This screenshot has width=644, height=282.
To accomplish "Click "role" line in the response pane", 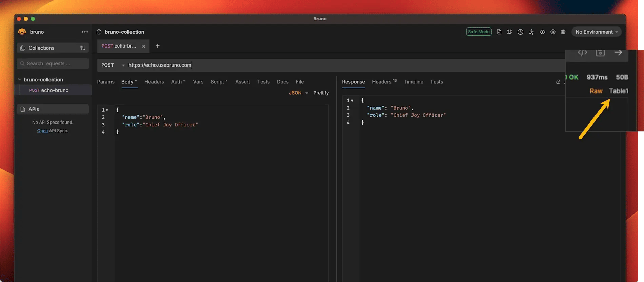I will (406, 115).
